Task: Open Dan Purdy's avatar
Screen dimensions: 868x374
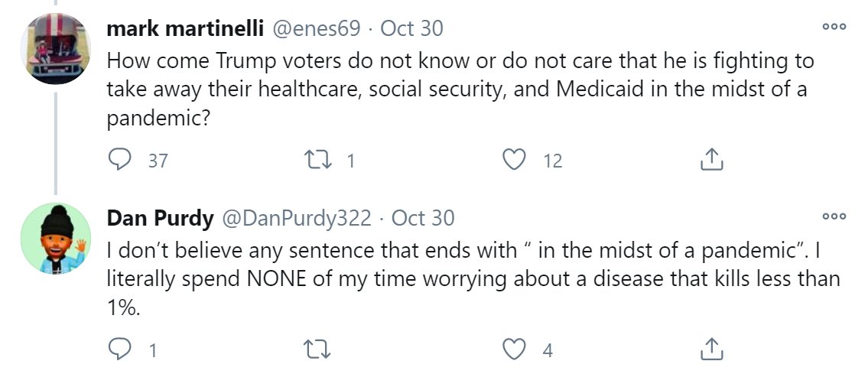Action: [56, 239]
